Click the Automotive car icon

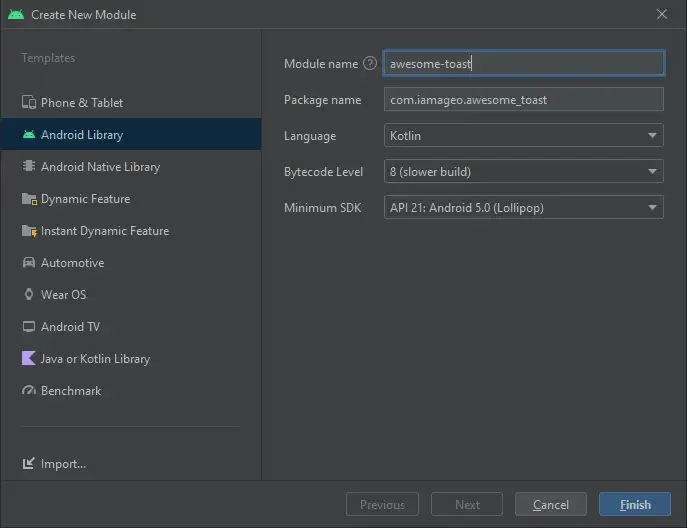coord(29,262)
